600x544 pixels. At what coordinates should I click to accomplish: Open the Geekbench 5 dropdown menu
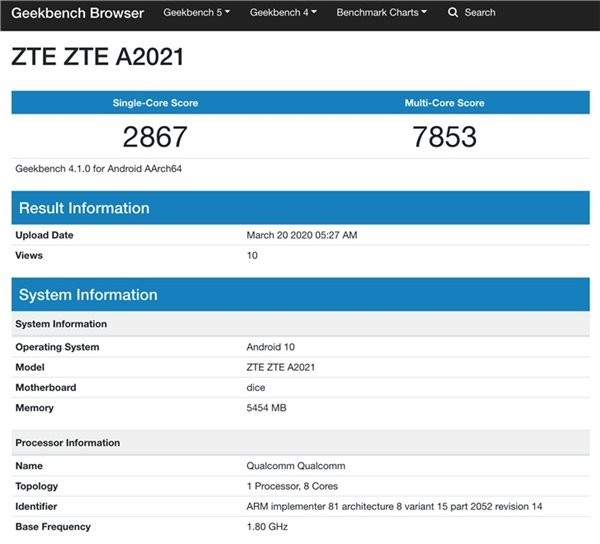(196, 13)
